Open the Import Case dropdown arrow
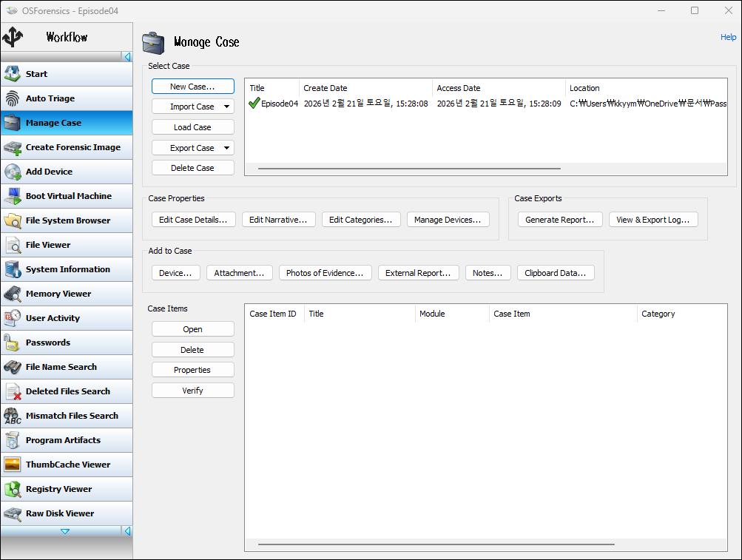This screenshot has height=560, width=742. (226, 107)
